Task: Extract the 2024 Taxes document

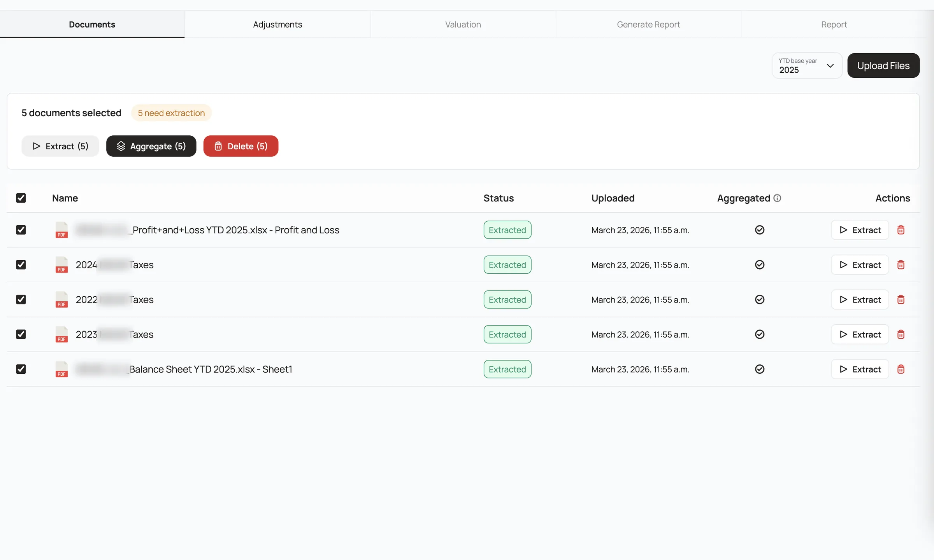Action: 860,264
